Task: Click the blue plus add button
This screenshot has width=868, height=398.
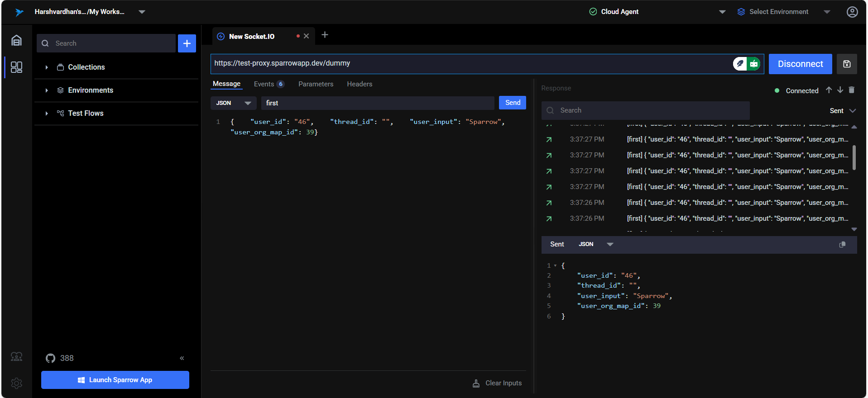Action: pos(187,43)
